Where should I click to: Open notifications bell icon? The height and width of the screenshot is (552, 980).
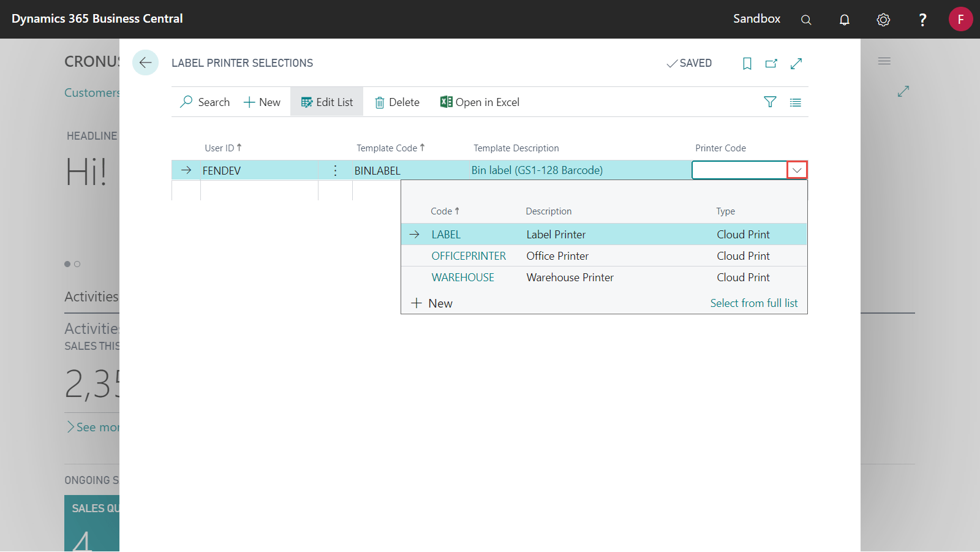pyautogui.click(x=844, y=20)
